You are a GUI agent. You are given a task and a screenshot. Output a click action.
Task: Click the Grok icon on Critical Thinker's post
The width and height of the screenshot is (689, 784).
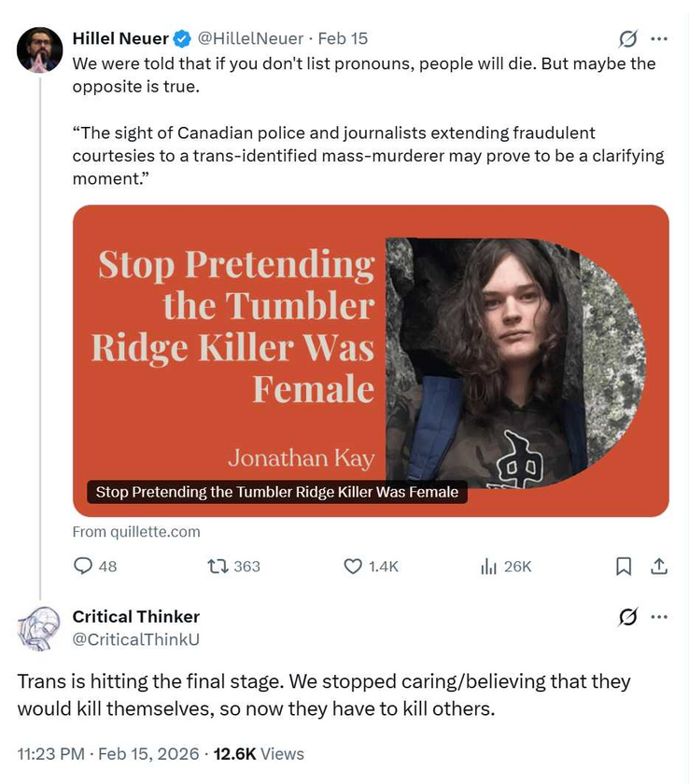(x=628, y=617)
